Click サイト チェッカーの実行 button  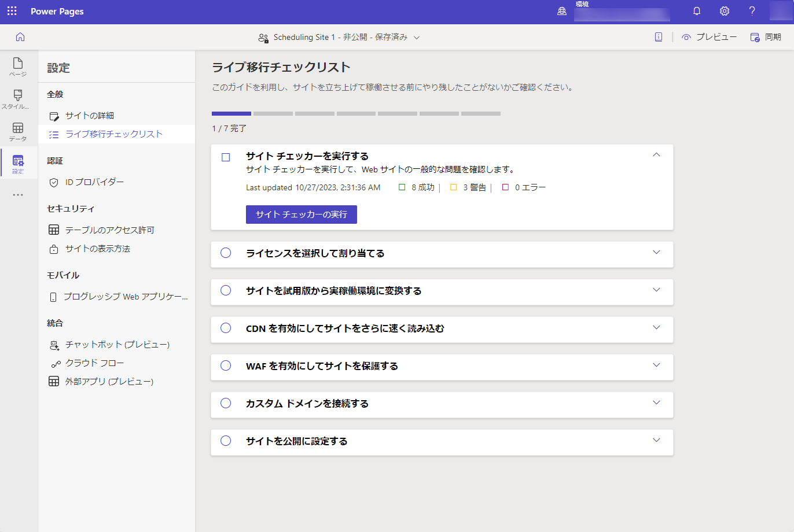(302, 215)
